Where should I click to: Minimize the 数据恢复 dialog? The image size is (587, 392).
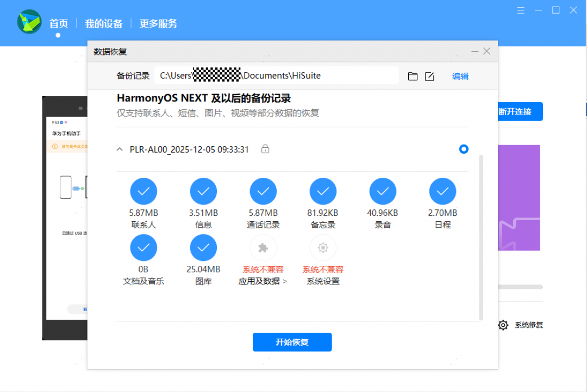[474, 51]
